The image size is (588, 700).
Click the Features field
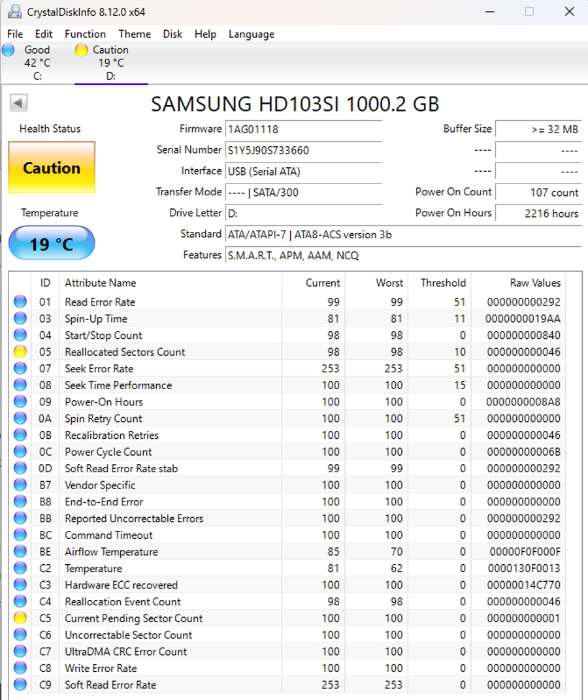[x=404, y=255]
